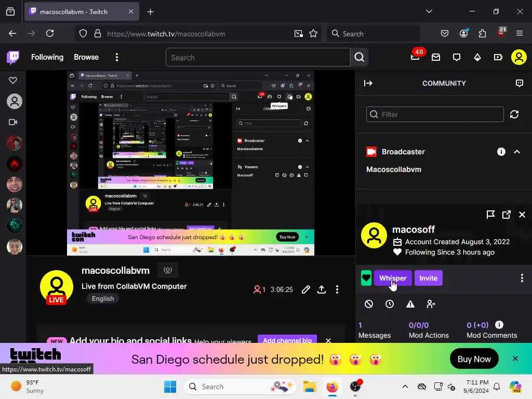This screenshot has height=399, width=532.
Task: Ban macosoff with the ban icon
Action: click(369, 304)
